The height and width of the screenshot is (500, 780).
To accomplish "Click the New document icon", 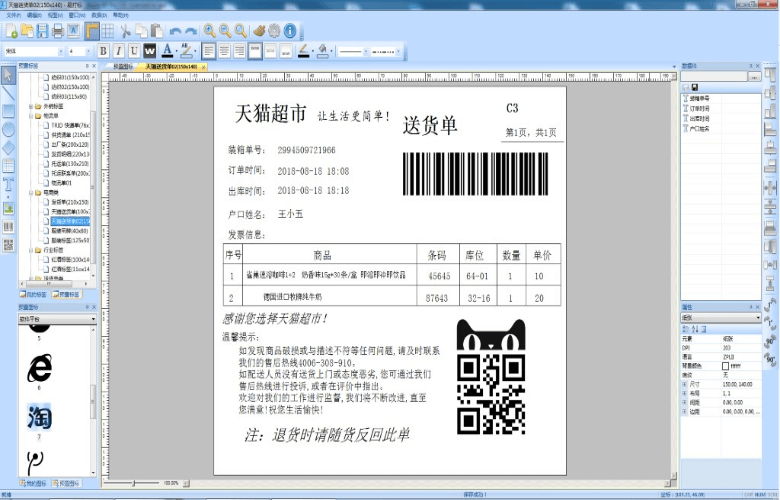I will tap(11, 31).
